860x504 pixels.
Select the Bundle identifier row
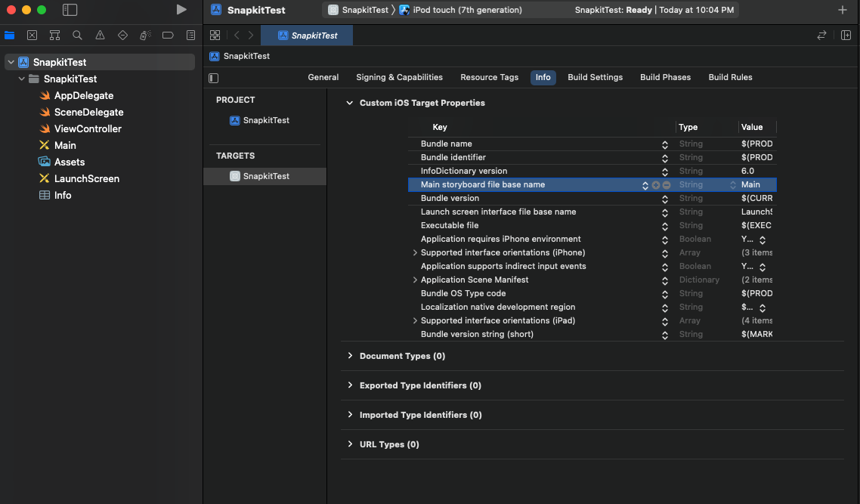[592, 157]
